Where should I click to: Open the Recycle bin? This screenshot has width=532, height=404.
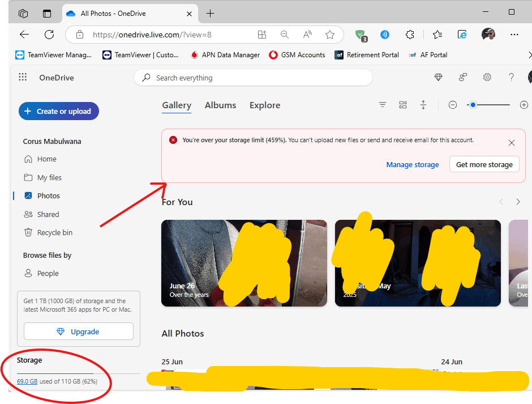click(48, 233)
